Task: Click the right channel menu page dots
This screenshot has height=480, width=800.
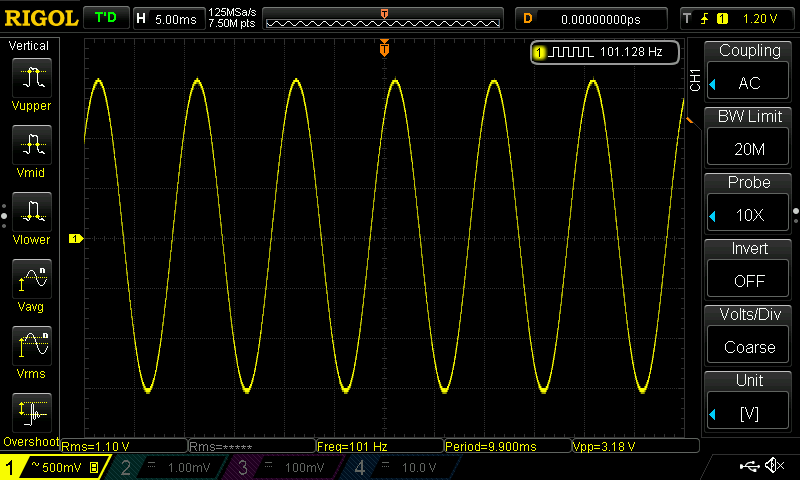Action: [796, 216]
